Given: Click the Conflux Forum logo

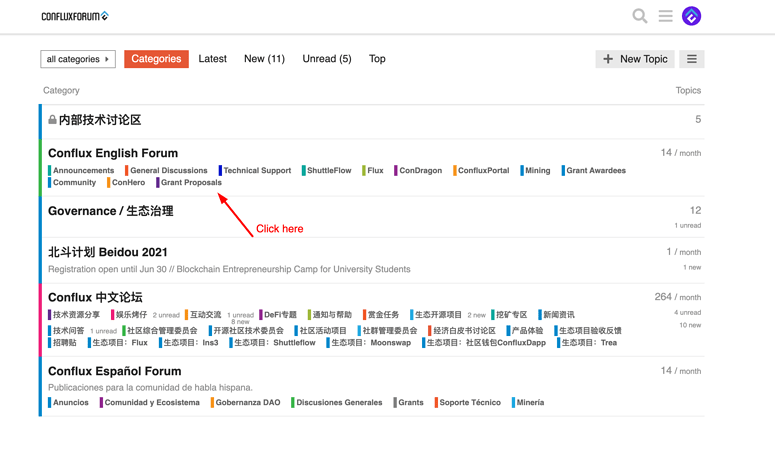Looking at the screenshot, I should coord(75,16).
